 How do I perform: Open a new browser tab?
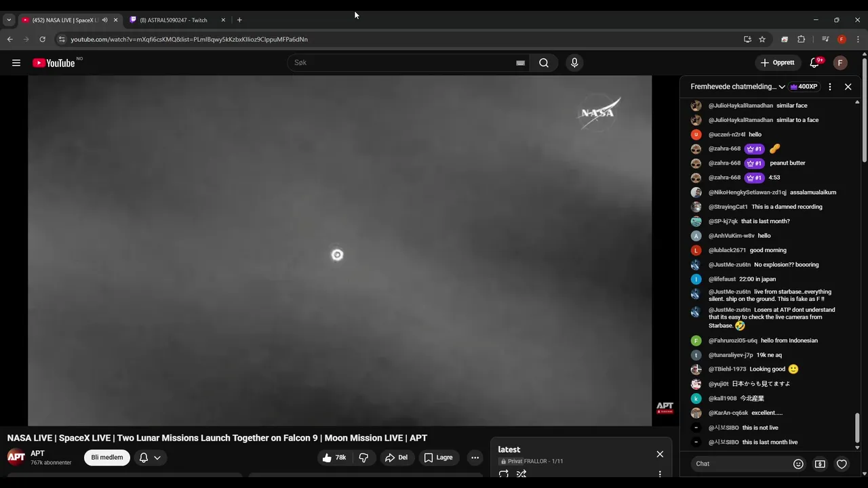239,20
